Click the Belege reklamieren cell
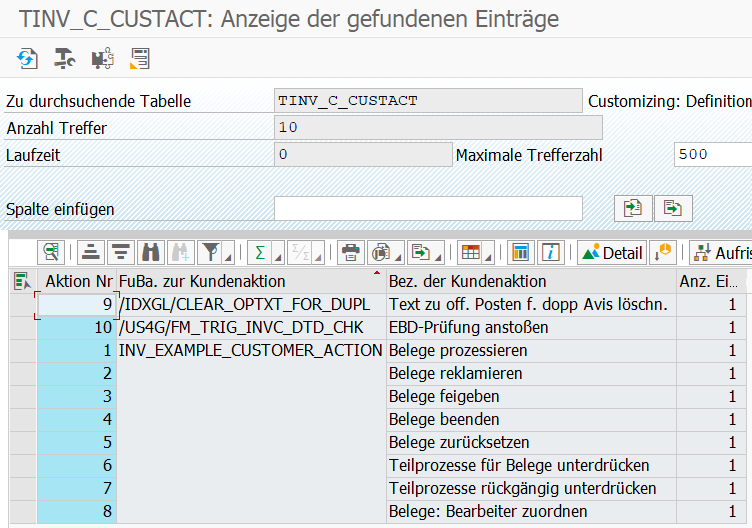752x528 pixels. click(530, 373)
